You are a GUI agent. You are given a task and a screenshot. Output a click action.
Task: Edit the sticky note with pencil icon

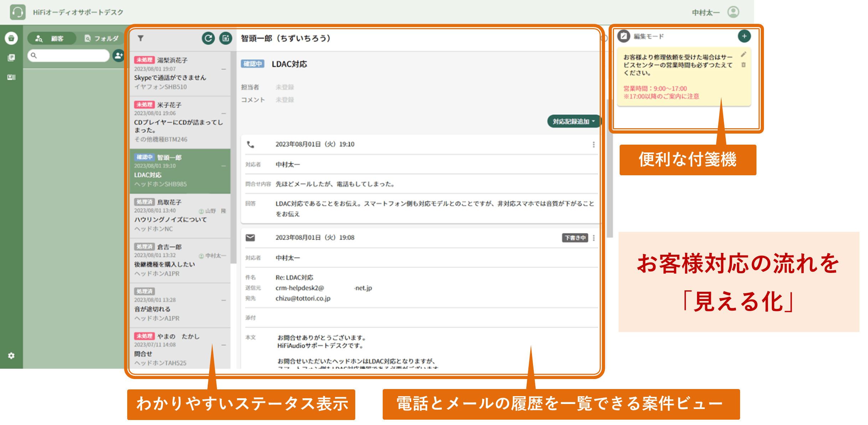[743, 55]
